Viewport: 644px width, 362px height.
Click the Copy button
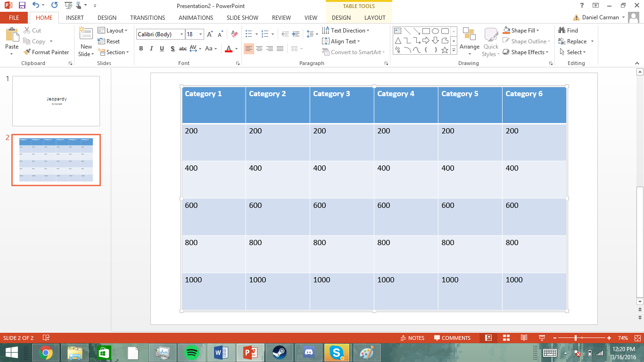pyautogui.click(x=38, y=41)
